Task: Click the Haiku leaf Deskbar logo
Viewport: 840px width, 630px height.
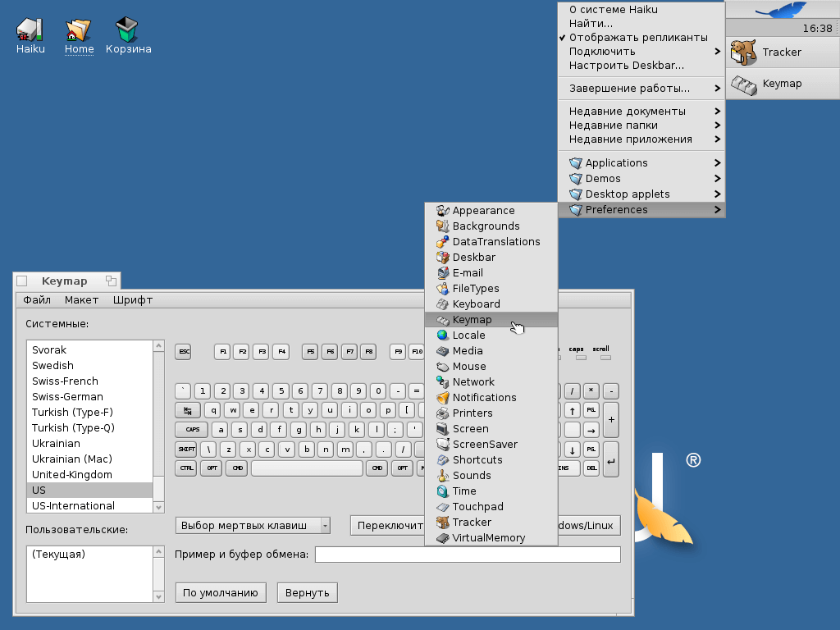Action: point(780,9)
